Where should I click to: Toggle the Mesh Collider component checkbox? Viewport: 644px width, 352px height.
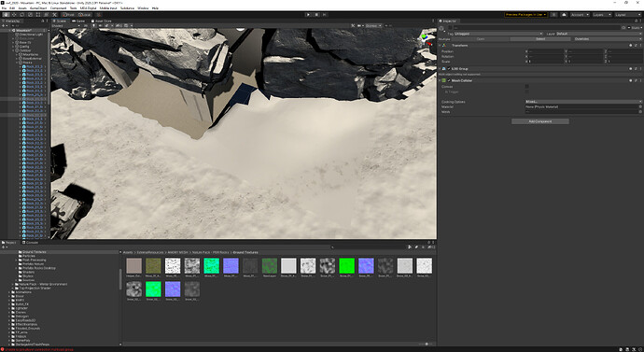(449, 80)
